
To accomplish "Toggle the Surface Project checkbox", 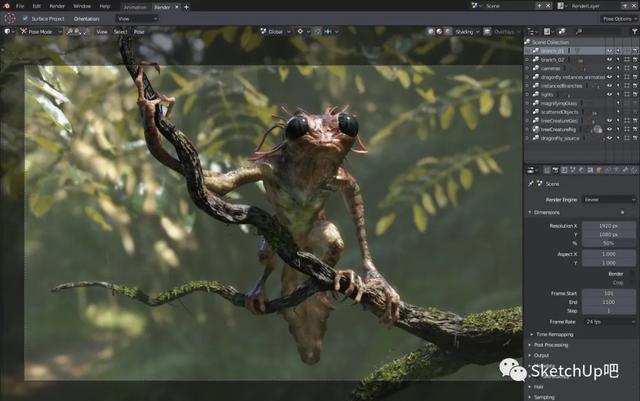I will point(25,19).
